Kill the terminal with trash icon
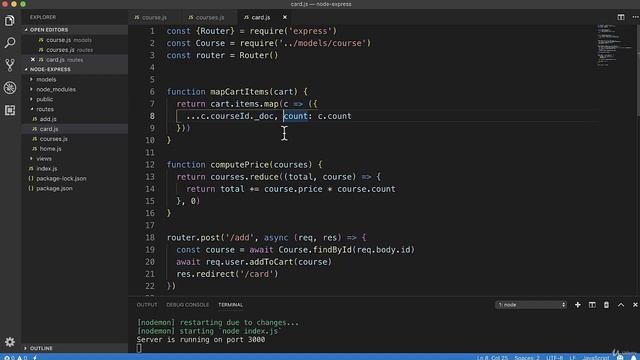This screenshot has height=360, width=640. tap(606, 305)
